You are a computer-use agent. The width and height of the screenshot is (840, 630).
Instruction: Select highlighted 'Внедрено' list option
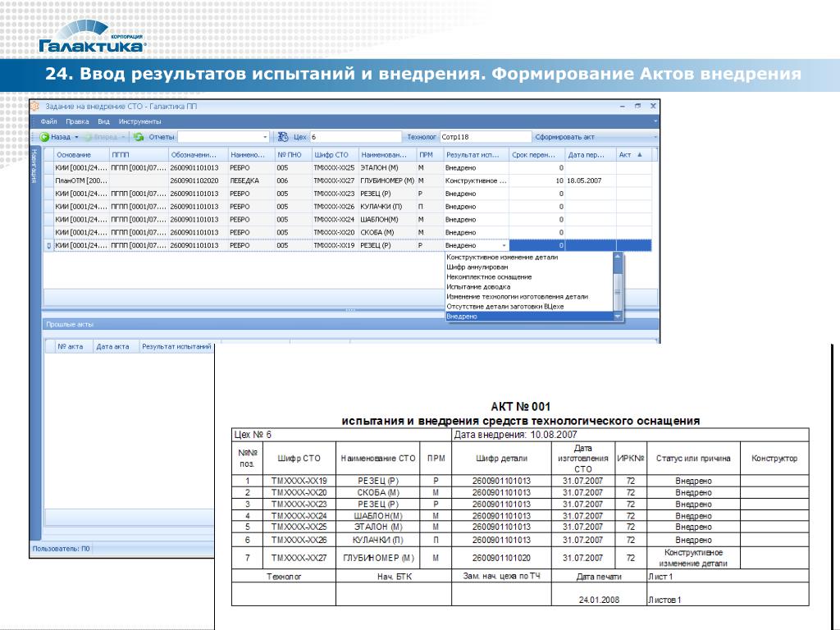[529, 317]
